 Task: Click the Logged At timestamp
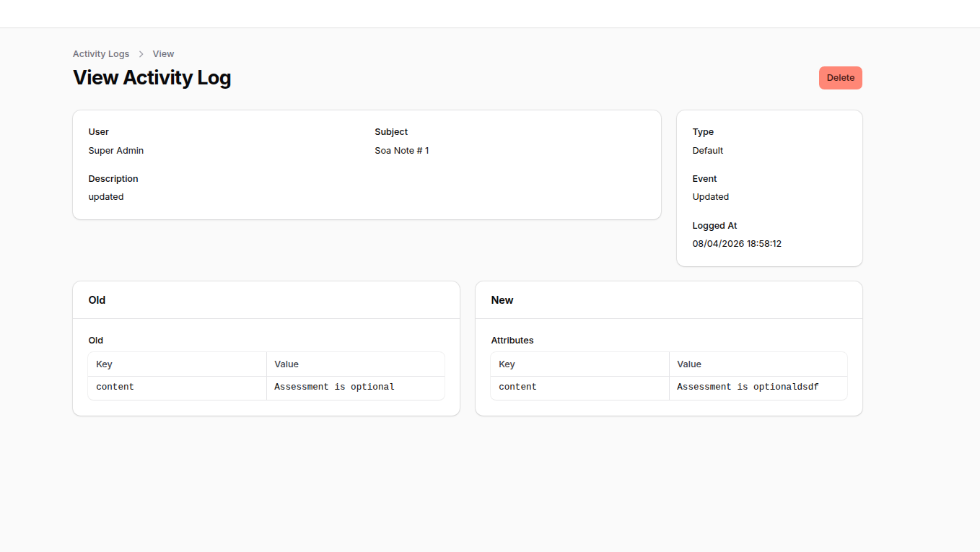[x=737, y=243]
